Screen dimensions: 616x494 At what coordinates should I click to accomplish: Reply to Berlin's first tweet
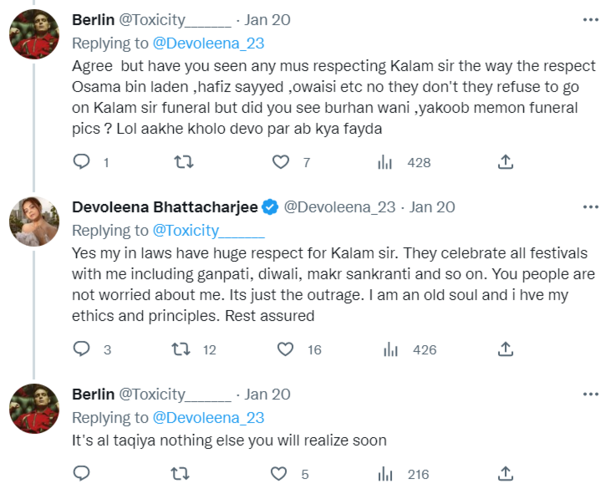[84, 162]
